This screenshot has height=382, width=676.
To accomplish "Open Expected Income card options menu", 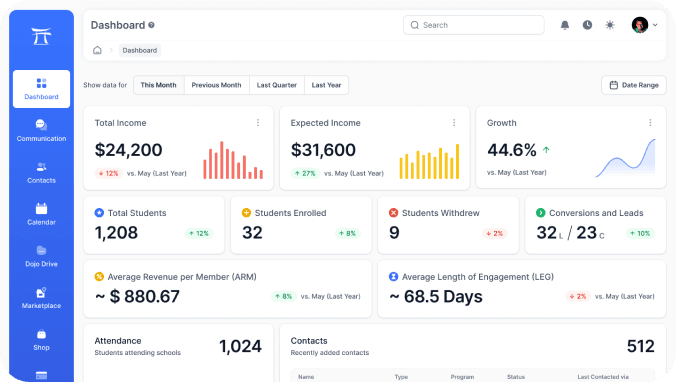I will tap(454, 123).
